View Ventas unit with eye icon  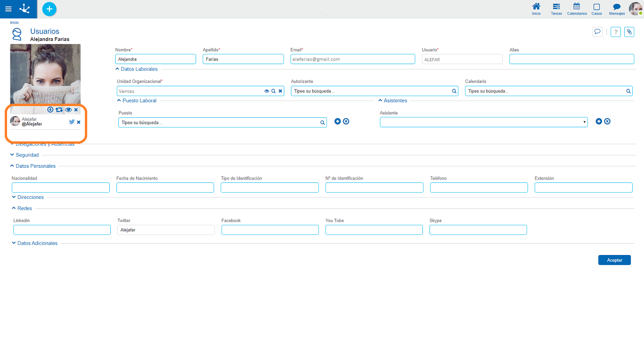[x=266, y=91]
